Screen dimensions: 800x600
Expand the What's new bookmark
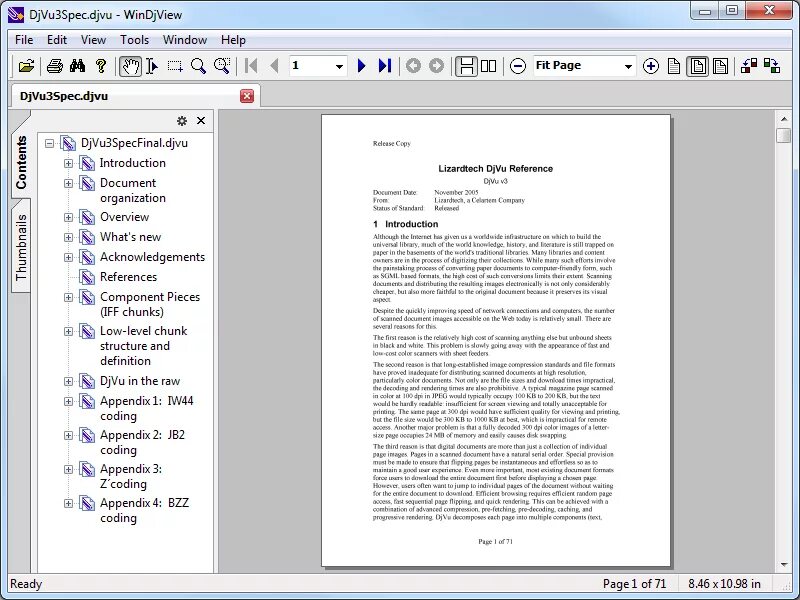[68, 237]
